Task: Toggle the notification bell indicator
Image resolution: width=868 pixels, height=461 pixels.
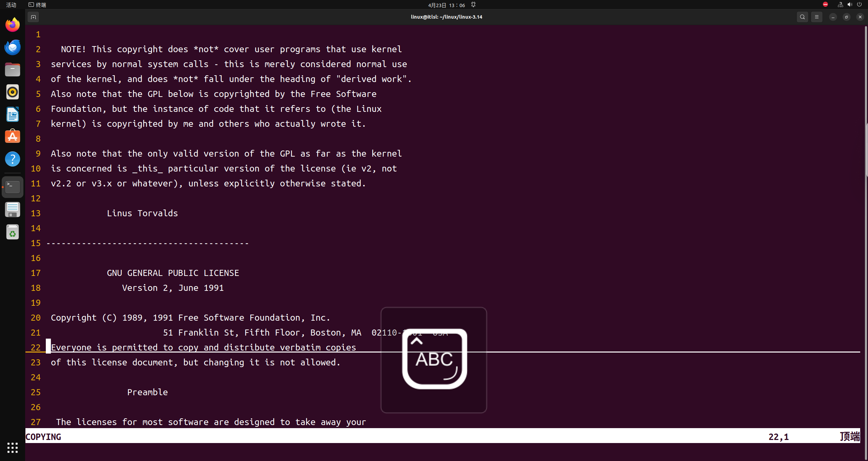Action: pyautogui.click(x=473, y=5)
